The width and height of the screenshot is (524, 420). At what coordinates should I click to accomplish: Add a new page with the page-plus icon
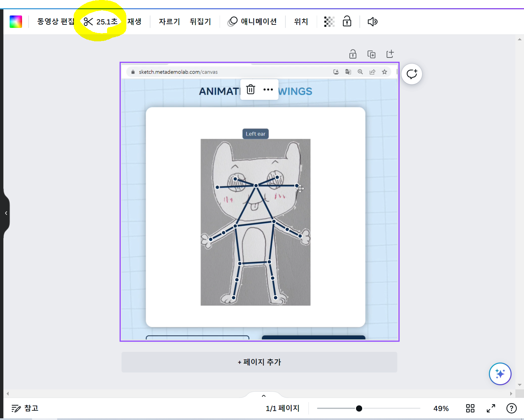pos(390,54)
